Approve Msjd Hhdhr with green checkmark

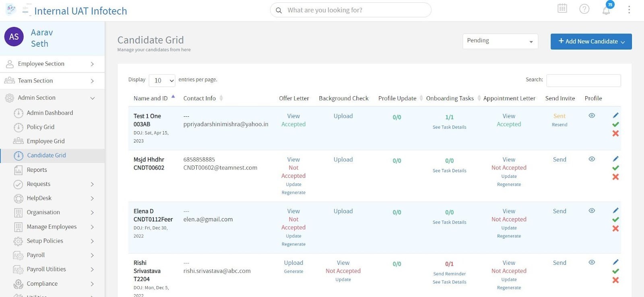coord(615,168)
